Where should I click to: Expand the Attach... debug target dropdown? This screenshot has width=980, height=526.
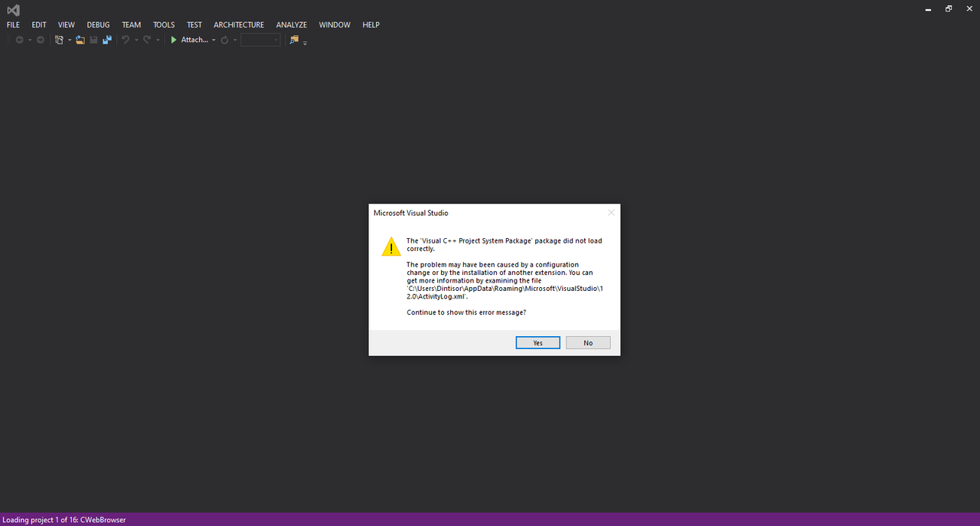(214, 40)
